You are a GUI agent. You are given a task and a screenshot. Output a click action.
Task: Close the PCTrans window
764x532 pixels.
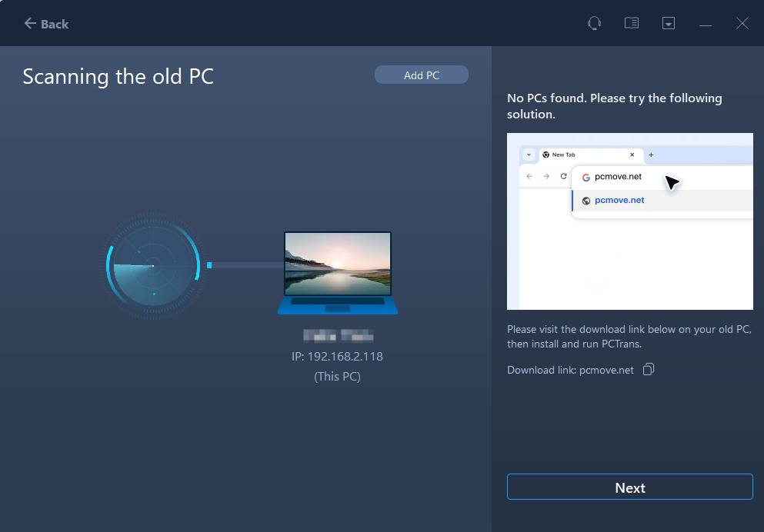742,23
